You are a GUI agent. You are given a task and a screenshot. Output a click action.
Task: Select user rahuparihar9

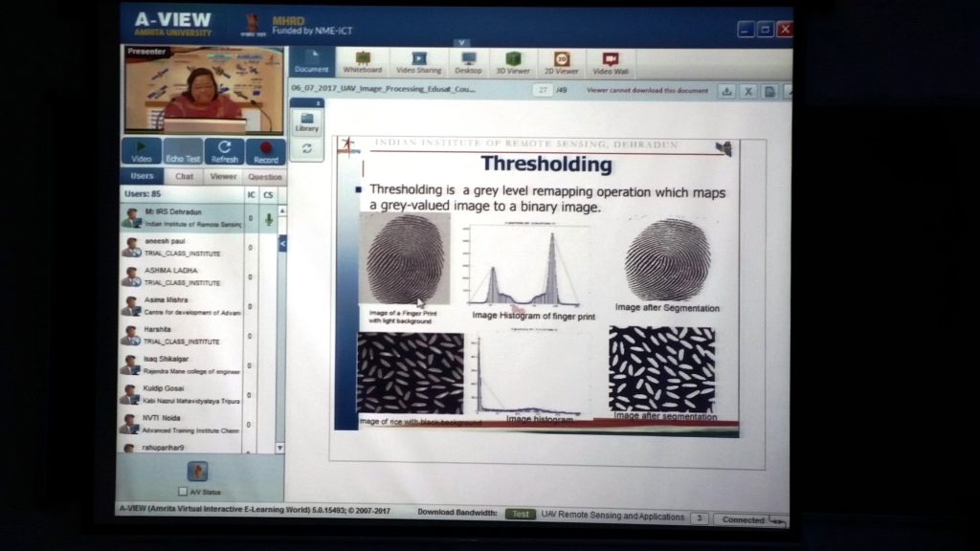(182, 447)
